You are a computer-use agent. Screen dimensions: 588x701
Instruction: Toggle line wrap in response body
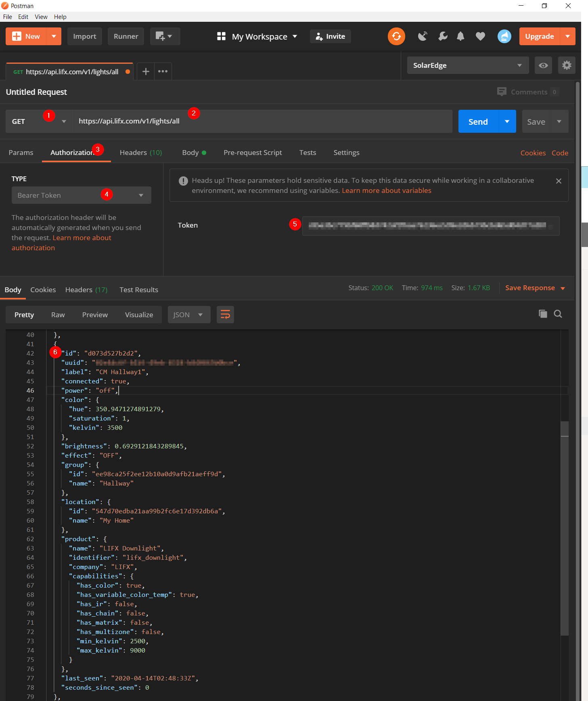pyautogui.click(x=225, y=315)
